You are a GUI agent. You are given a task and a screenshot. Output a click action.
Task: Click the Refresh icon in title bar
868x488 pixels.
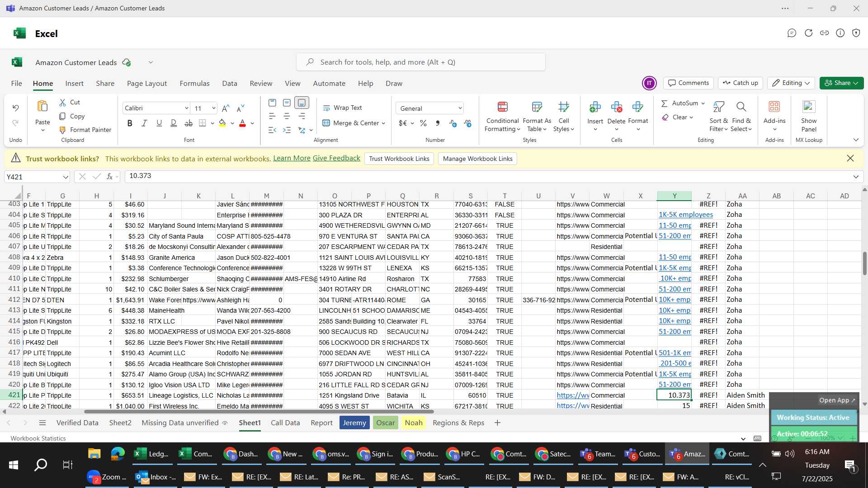[x=808, y=33]
